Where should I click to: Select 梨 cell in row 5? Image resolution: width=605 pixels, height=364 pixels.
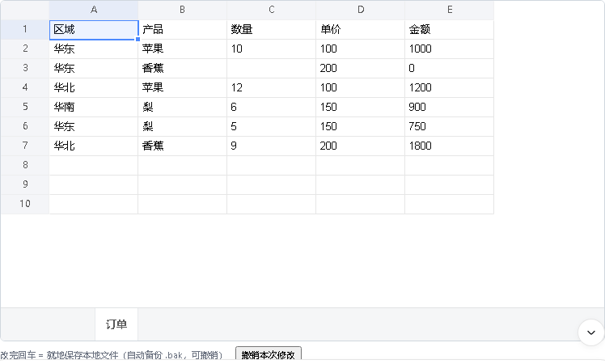[183, 107]
